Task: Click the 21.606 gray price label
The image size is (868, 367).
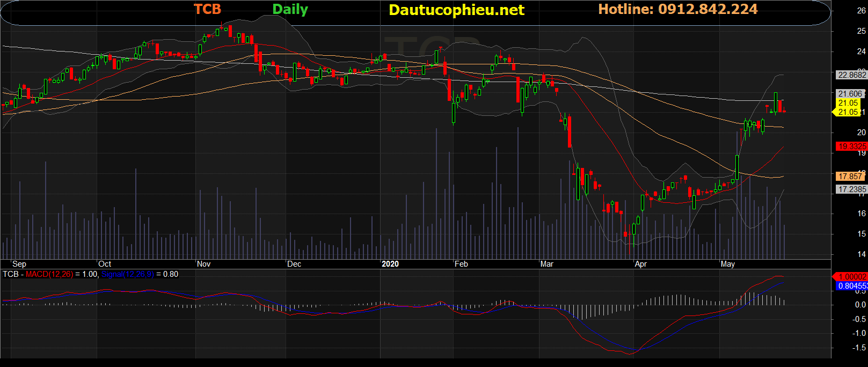Action: 850,93
